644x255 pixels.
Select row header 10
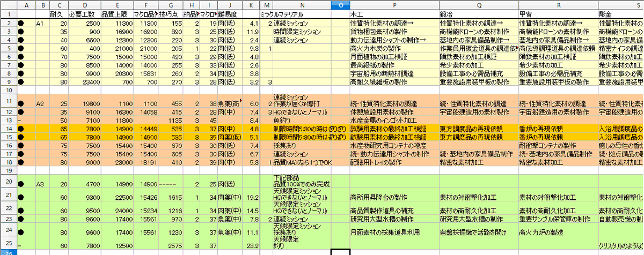pos(8,89)
